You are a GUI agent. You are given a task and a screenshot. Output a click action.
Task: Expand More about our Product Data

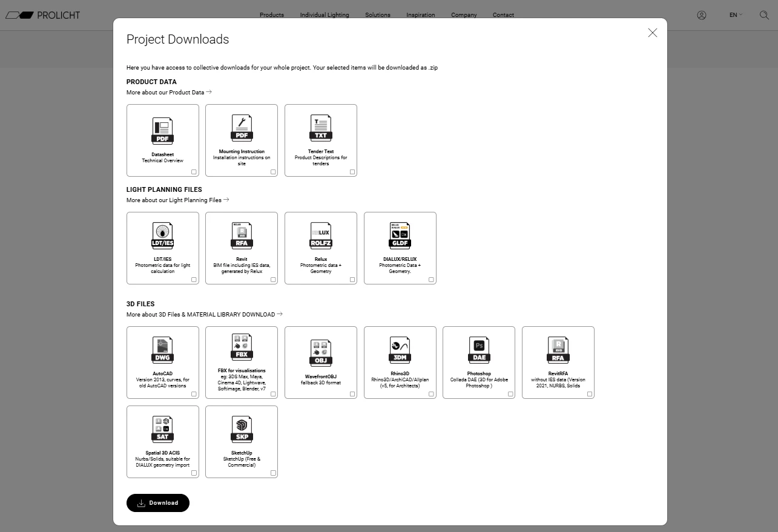168,92
